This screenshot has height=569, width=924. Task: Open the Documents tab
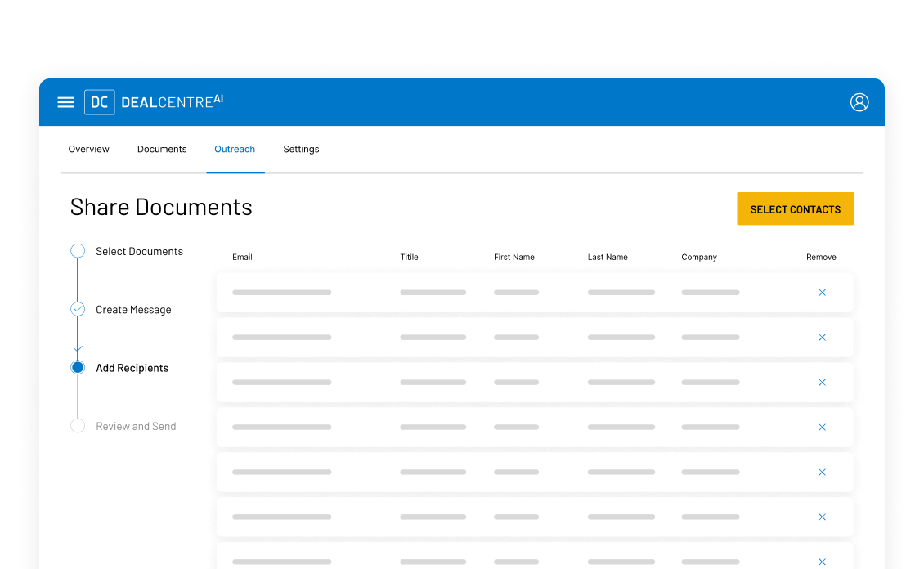162,149
